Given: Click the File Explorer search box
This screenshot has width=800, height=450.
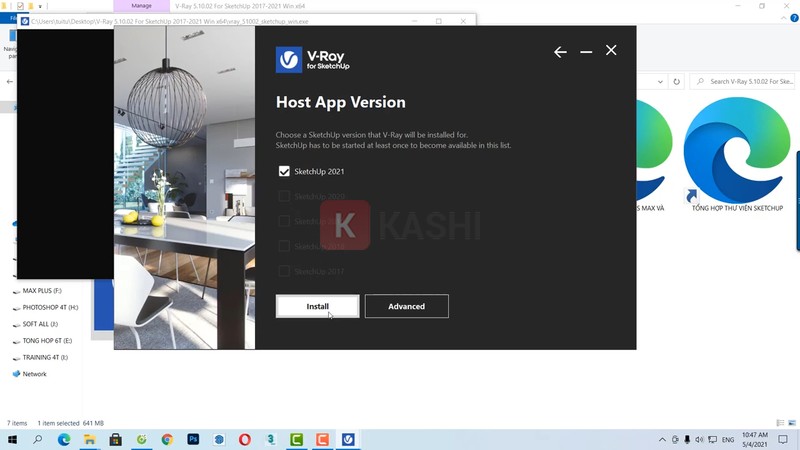Looking at the screenshot, I should click(743, 81).
